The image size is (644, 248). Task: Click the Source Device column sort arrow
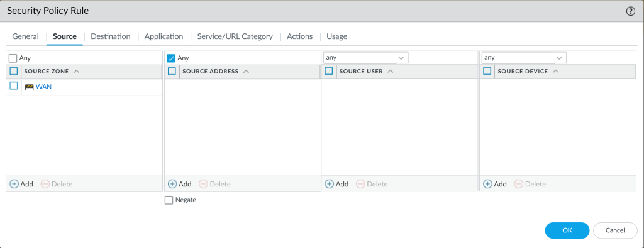click(x=556, y=72)
